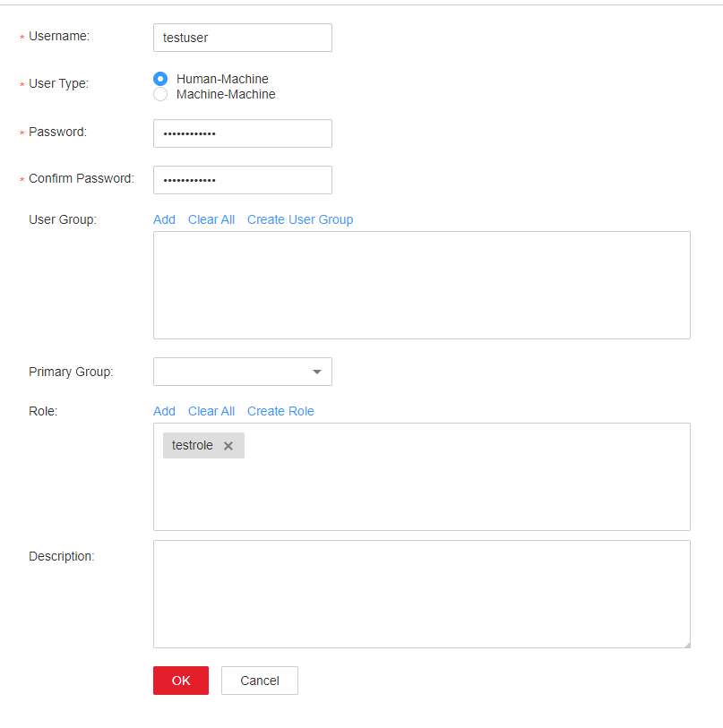Click Add link for User Group

click(165, 219)
